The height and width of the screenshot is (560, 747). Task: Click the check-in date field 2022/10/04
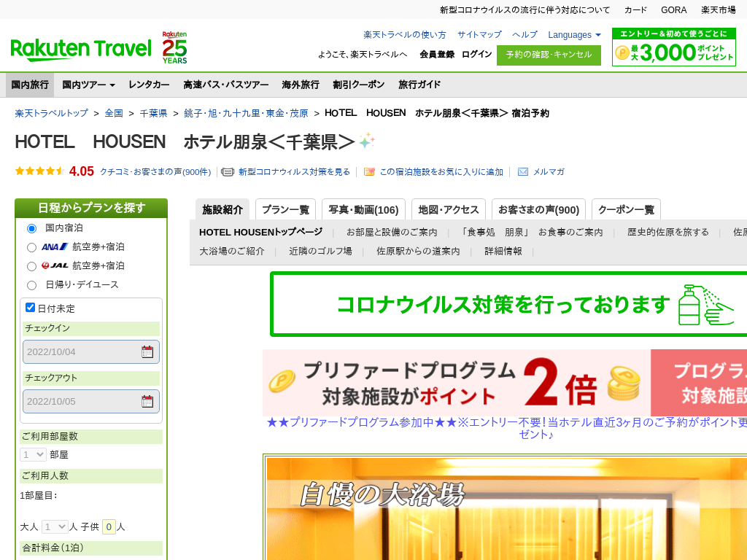pyautogui.click(x=91, y=352)
